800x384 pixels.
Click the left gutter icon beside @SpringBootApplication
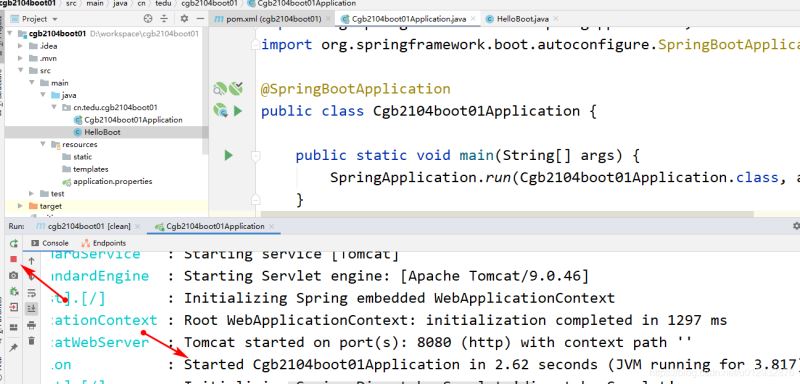(220, 89)
